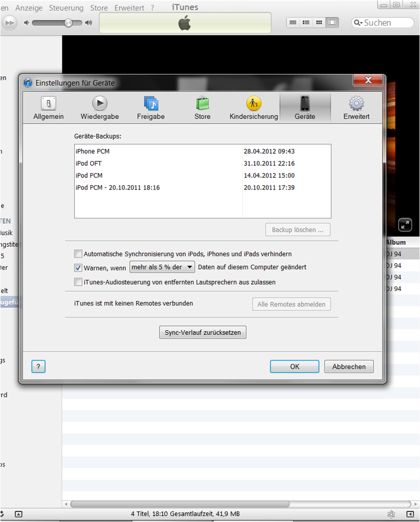Image resolution: width=420 pixels, height=522 pixels.
Task: Click Sync-Verlauf zurücksetzen
Action: [203, 332]
